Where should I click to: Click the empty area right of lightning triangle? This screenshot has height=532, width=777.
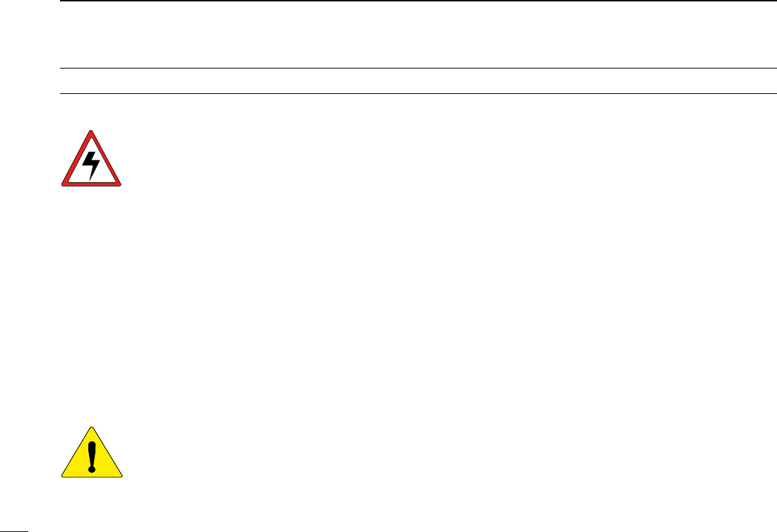446,159
